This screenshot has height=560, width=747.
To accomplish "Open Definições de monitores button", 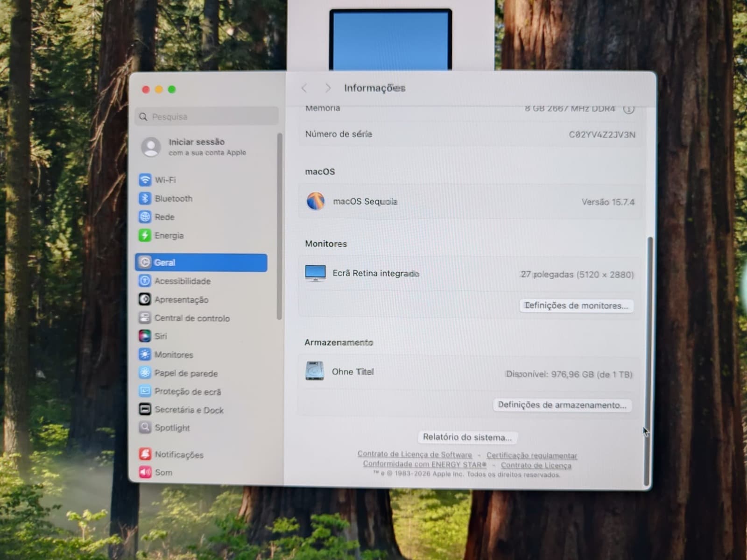I will pyautogui.click(x=576, y=305).
